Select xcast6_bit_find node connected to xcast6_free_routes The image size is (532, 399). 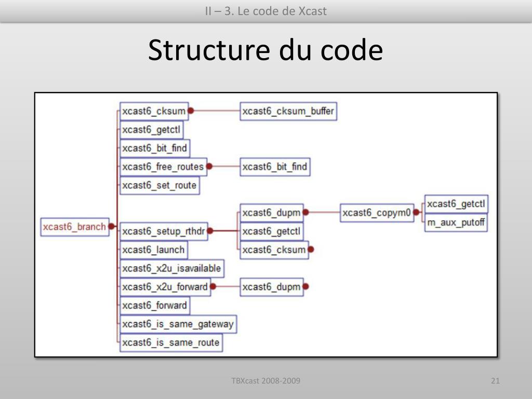pos(275,167)
